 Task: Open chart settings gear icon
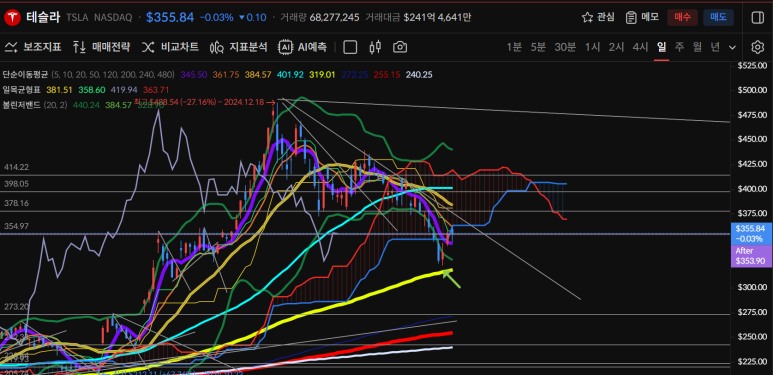(757, 47)
